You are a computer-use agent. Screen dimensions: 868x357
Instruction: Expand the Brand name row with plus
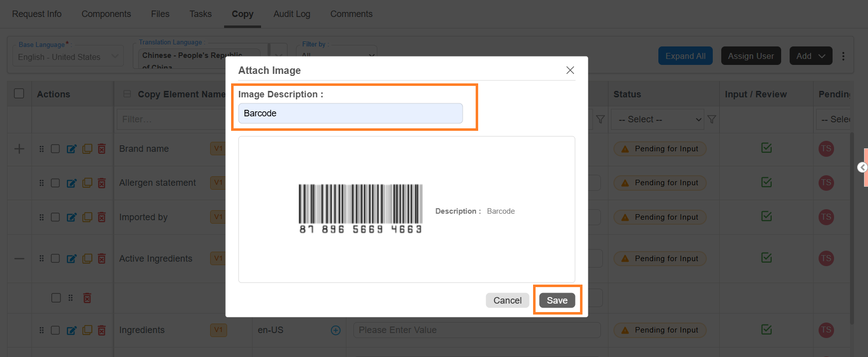tap(19, 149)
